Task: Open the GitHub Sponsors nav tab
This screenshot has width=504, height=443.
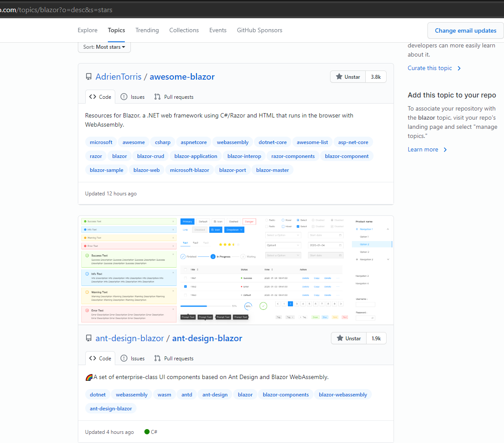Action: tap(260, 30)
